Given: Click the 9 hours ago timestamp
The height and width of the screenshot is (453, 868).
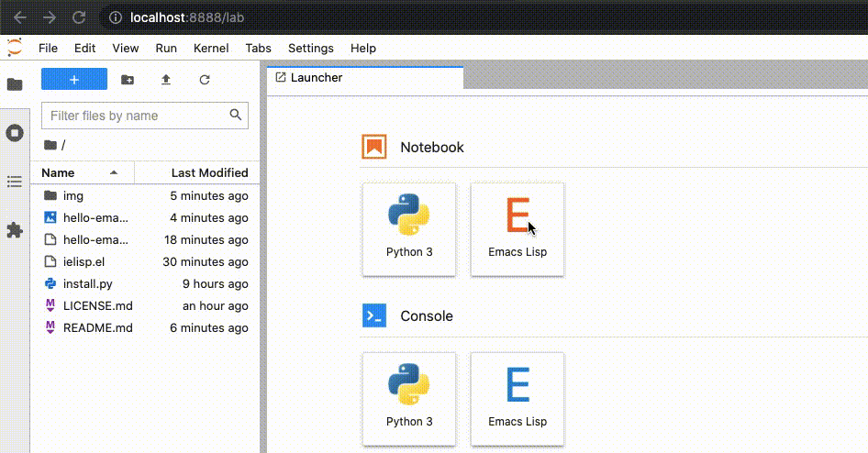Looking at the screenshot, I should pos(216,283).
